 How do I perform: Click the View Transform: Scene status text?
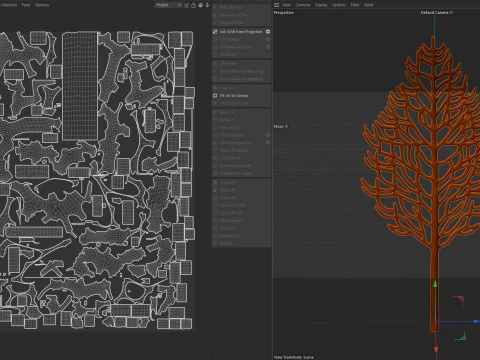click(x=294, y=357)
